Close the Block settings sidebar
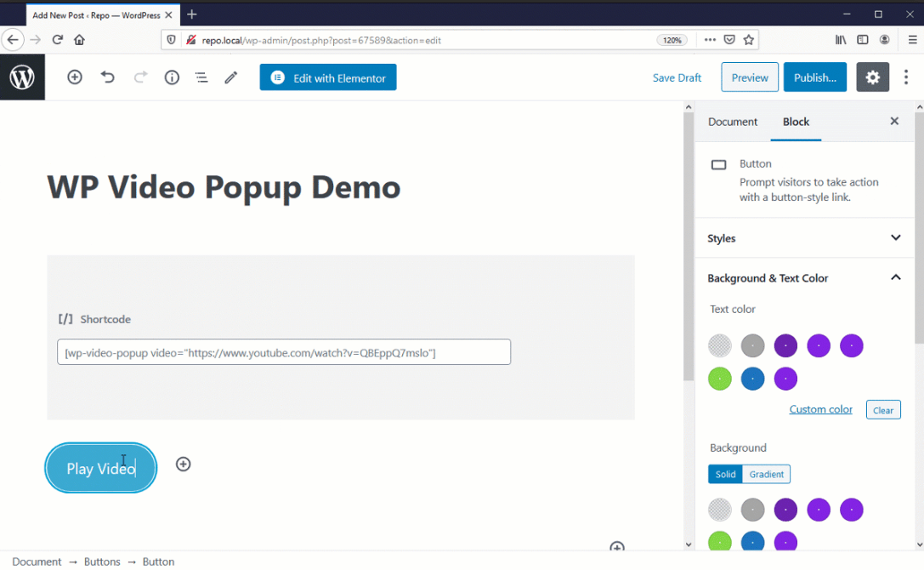 (894, 121)
